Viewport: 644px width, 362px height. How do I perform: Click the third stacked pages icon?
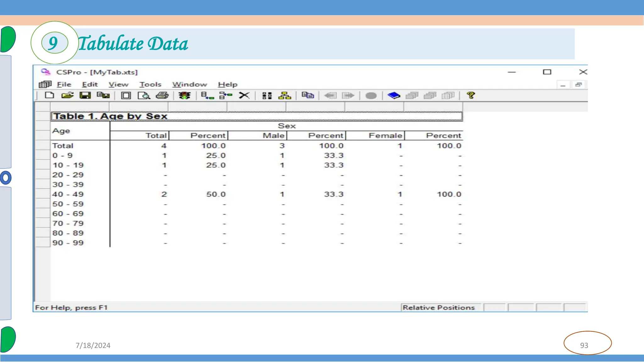coord(448,96)
